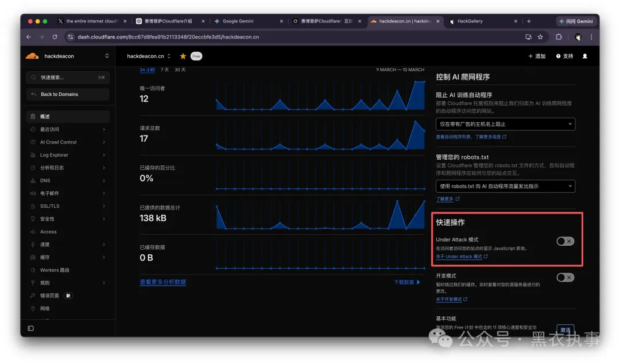Screen dimensions: 620x364
Task: Select the 24 小时 time range tab
Action: (x=147, y=69)
